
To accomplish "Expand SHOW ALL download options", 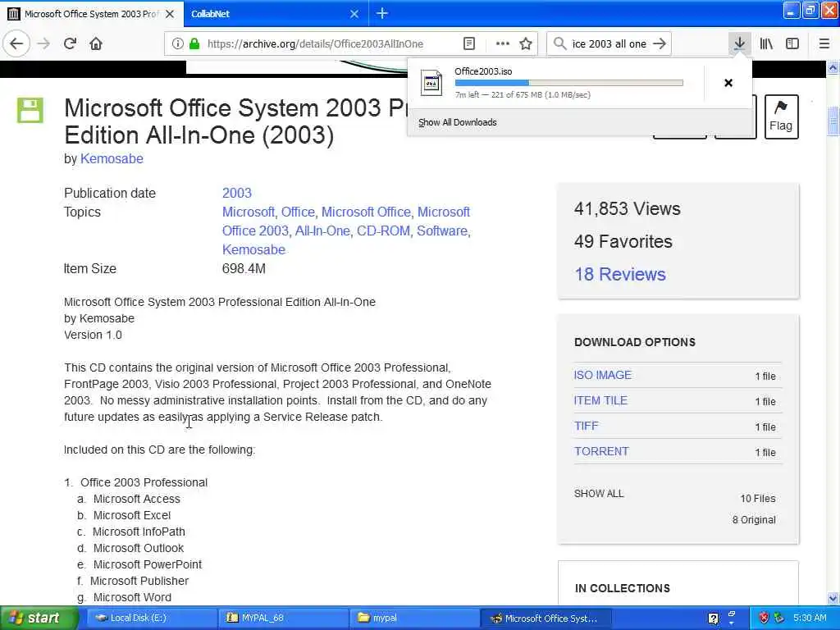I will tap(599, 493).
